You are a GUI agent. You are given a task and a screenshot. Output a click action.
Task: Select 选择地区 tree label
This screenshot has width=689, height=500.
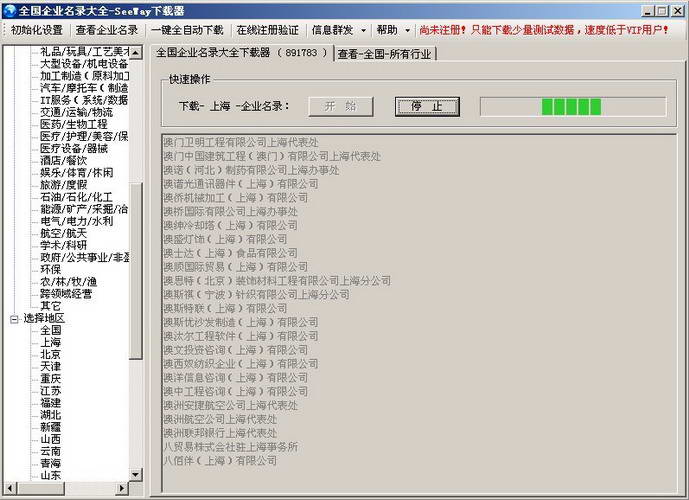[44, 318]
